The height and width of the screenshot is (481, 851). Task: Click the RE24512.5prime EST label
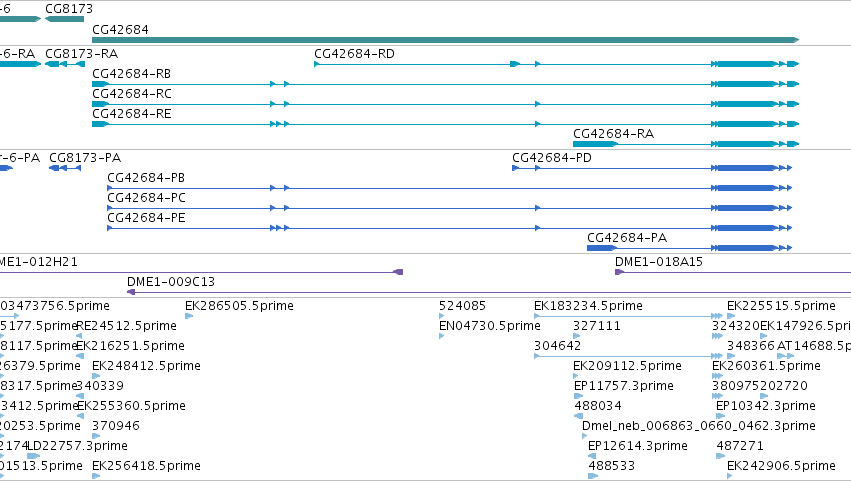(x=126, y=326)
